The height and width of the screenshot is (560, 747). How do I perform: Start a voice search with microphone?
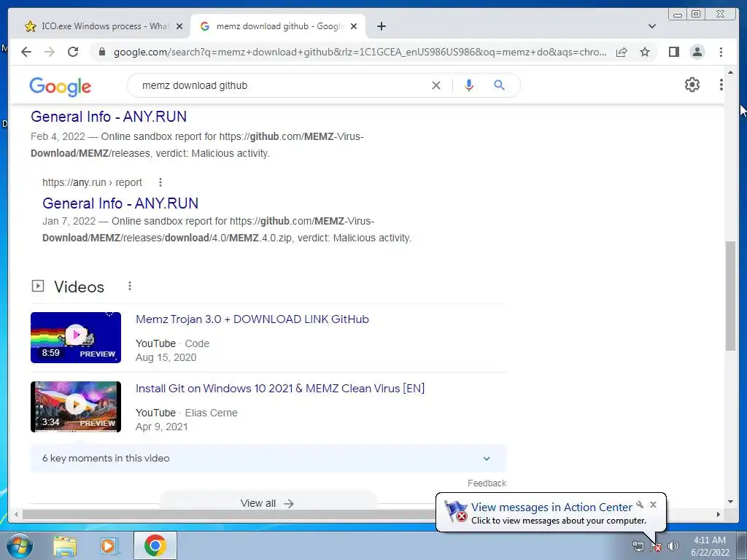point(469,85)
